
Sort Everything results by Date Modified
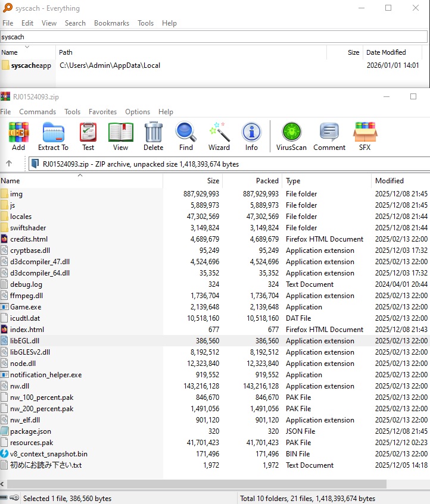point(392,52)
